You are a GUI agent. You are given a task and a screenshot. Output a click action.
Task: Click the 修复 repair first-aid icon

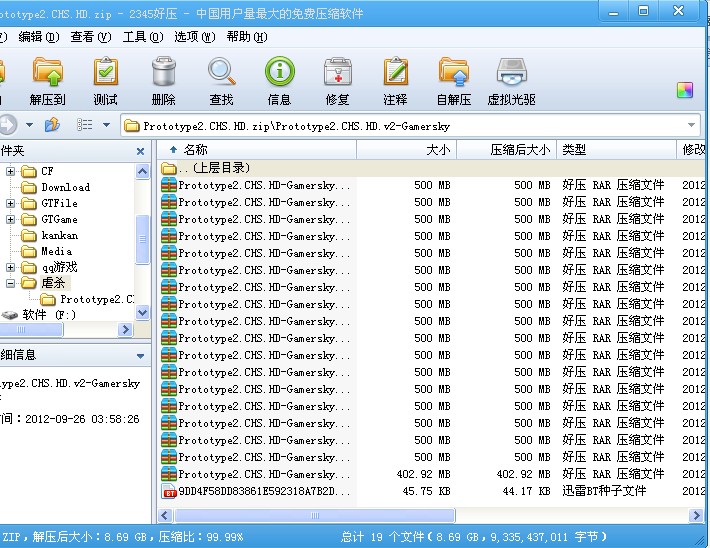(337, 72)
